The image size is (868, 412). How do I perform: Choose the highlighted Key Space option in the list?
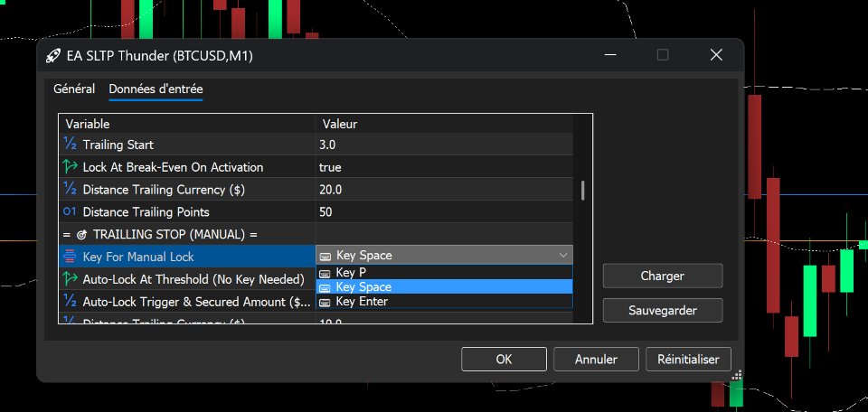tap(444, 287)
